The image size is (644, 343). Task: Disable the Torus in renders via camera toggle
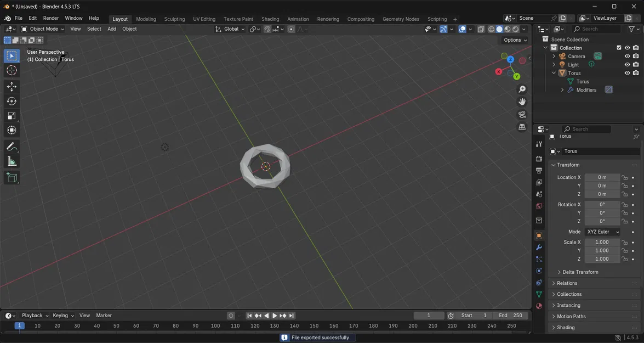point(635,72)
